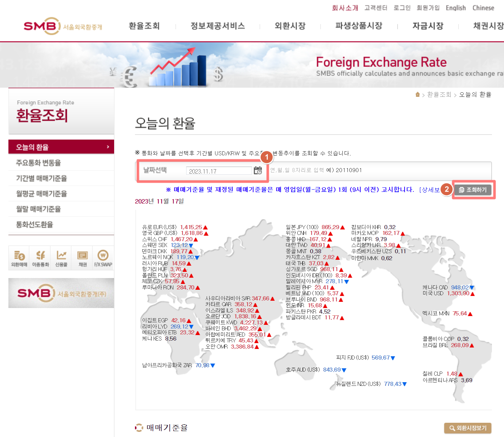Go to 고객센터 link
The height and width of the screenshot is (437, 504).
click(376, 8)
